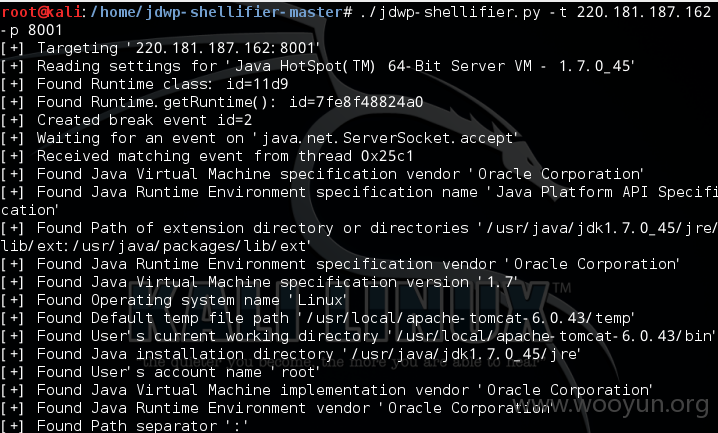The height and width of the screenshot is (433, 718).
Task: Click the command './jdwp-shellifier.py'
Action: tap(450, 12)
